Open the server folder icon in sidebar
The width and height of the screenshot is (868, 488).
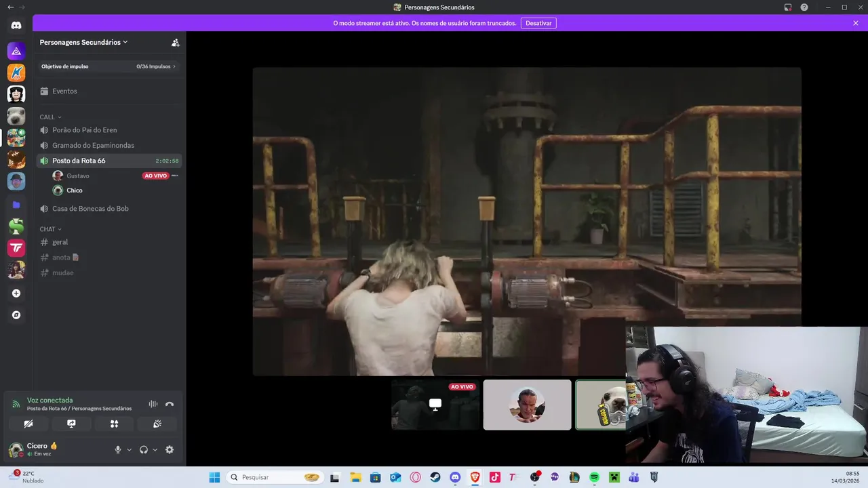[16, 204]
